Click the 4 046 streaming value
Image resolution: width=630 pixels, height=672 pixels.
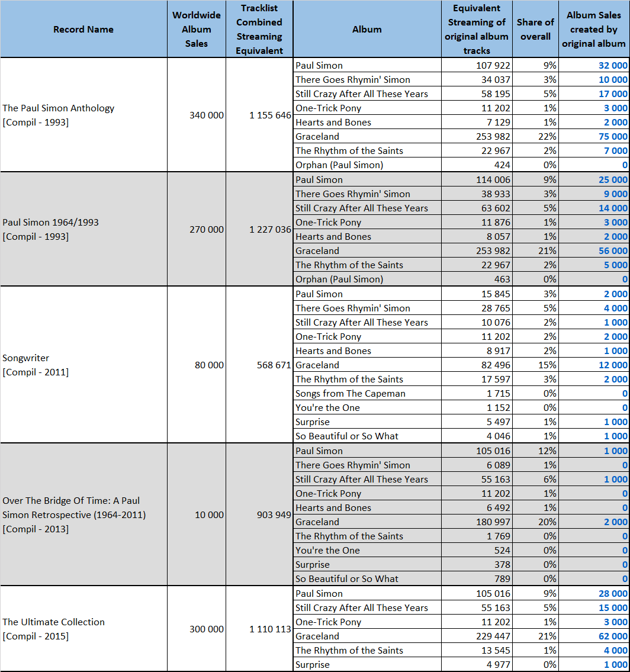(x=477, y=436)
